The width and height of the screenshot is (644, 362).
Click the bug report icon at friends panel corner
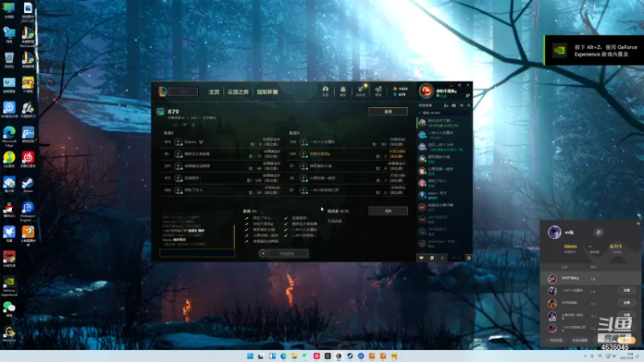(469, 257)
